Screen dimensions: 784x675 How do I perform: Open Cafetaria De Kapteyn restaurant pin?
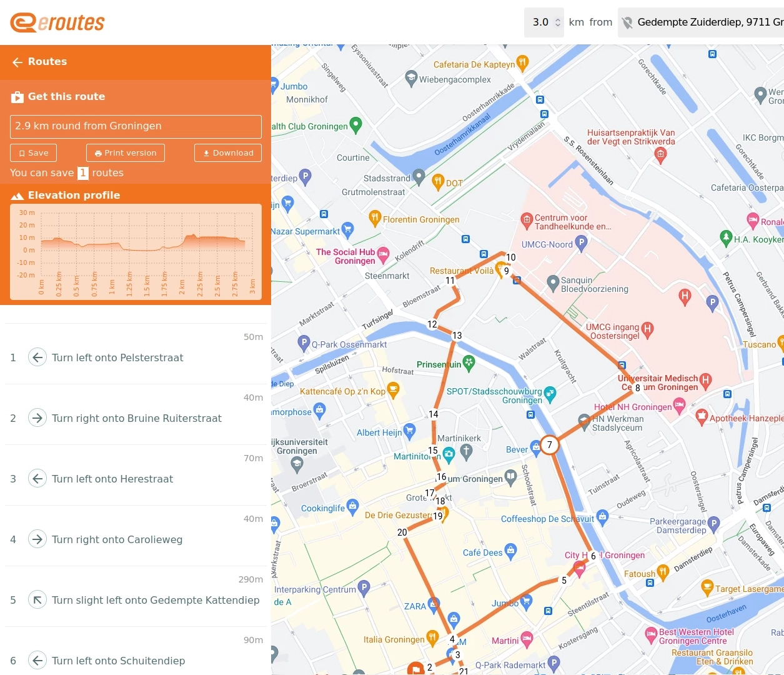pos(523,62)
